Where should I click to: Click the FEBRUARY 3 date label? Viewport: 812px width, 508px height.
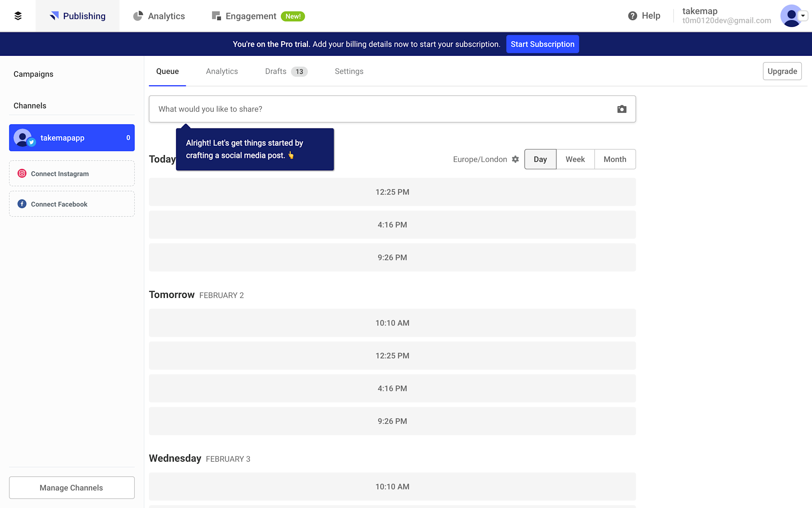pos(228,459)
